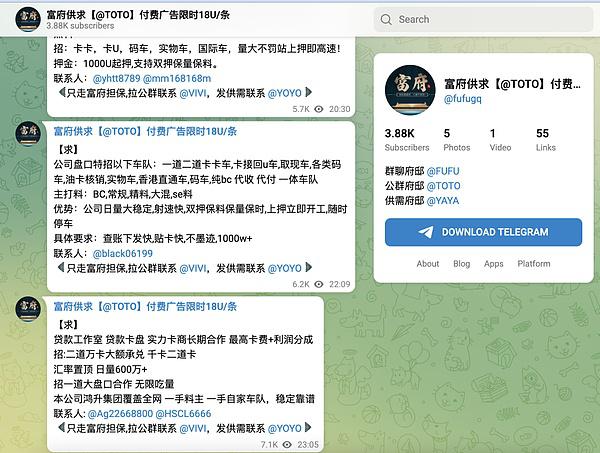
Task: Select the text '押金: 1000U起押'
Action: click(x=93, y=64)
